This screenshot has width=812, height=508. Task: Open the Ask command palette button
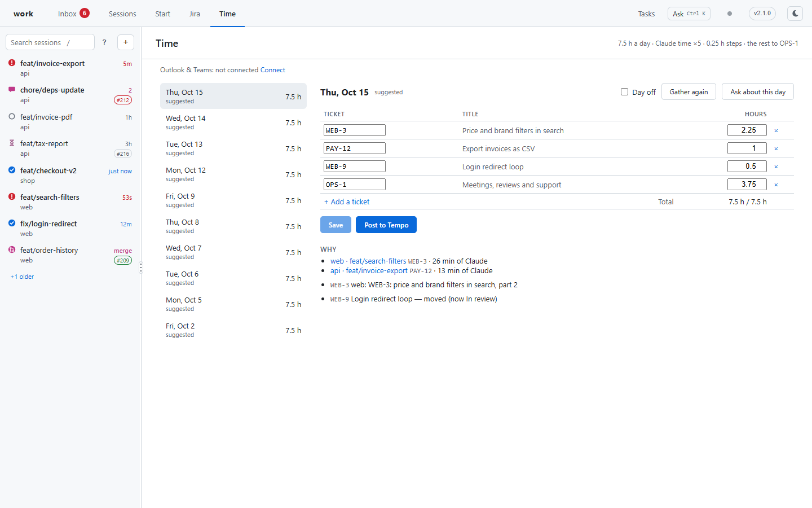[x=689, y=14]
